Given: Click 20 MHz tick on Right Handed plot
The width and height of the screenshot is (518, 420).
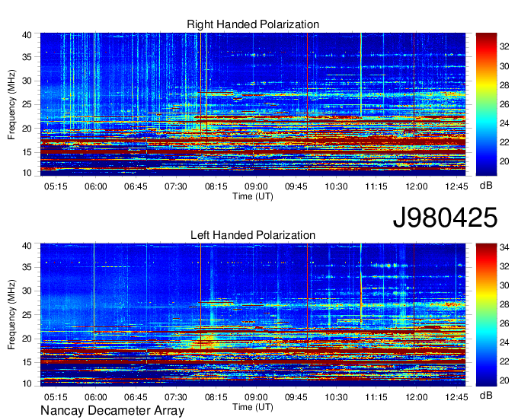Looking at the screenshot, I should [x=27, y=129].
